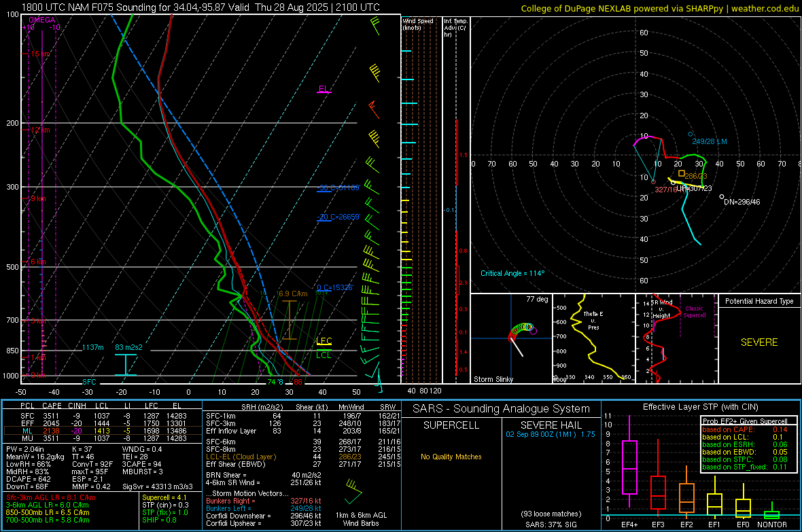
Task: Click the yellow SEVERE hazard type
Action: (x=759, y=342)
